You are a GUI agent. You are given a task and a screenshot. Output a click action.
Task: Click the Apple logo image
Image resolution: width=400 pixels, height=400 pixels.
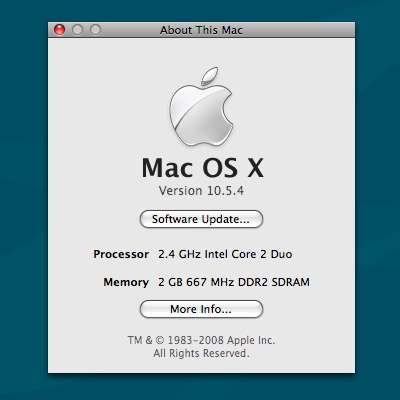(201, 107)
